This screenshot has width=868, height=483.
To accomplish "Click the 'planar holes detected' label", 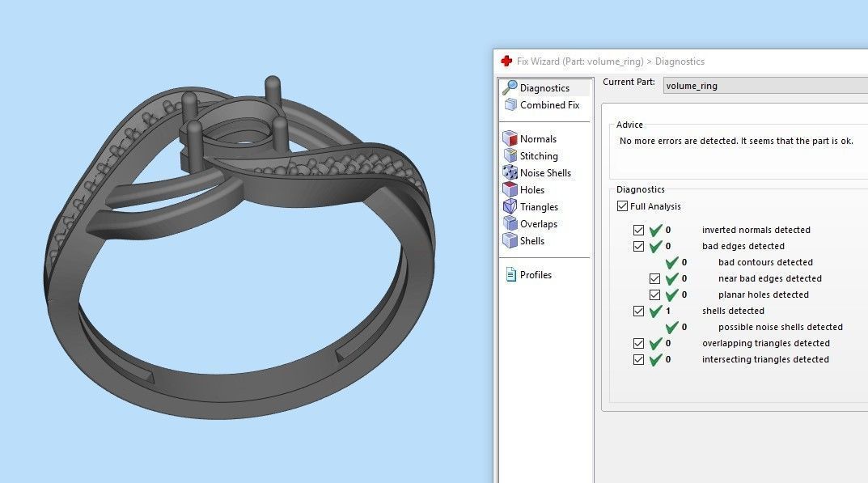I will [x=764, y=294].
